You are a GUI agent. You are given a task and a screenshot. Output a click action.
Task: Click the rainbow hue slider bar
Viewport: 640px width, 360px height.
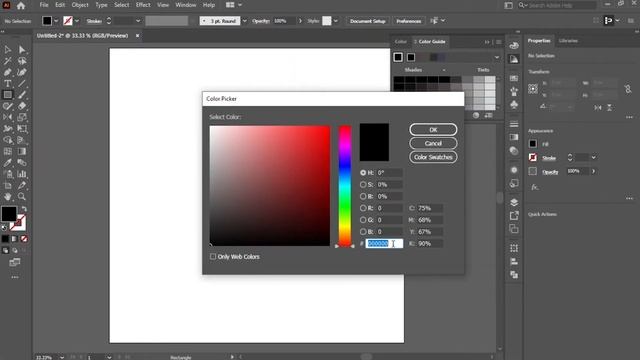coord(345,186)
